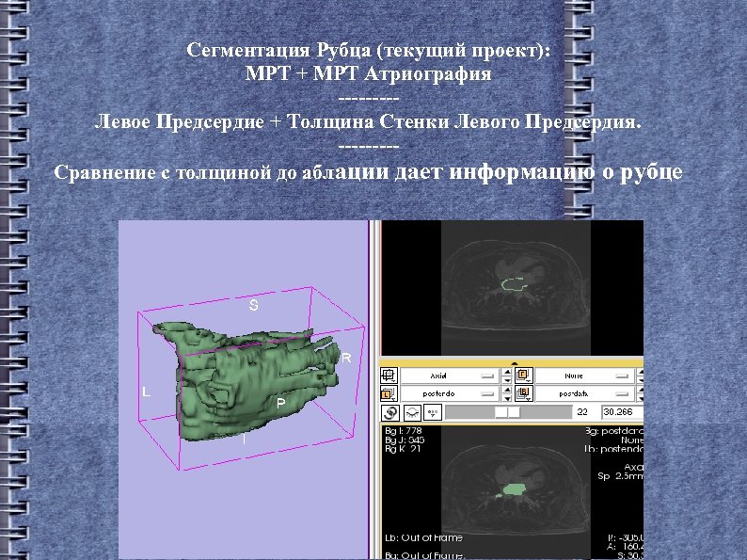Screen dimensions: 747x560
Task: Click the 'P' posterior label in 3D view
Action: tap(281, 403)
